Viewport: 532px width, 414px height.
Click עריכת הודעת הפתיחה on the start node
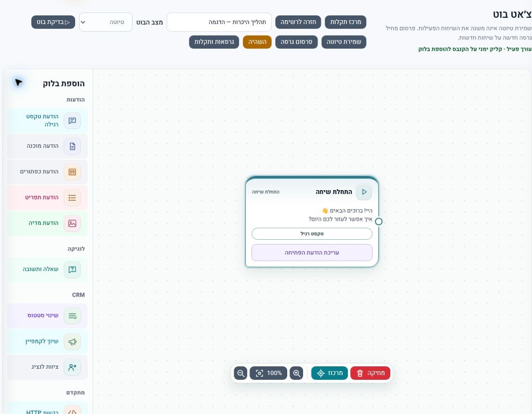click(x=312, y=253)
